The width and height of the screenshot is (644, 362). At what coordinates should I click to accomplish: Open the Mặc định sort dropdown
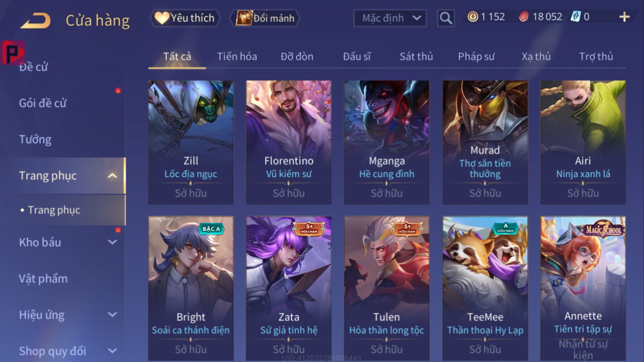point(390,18)
